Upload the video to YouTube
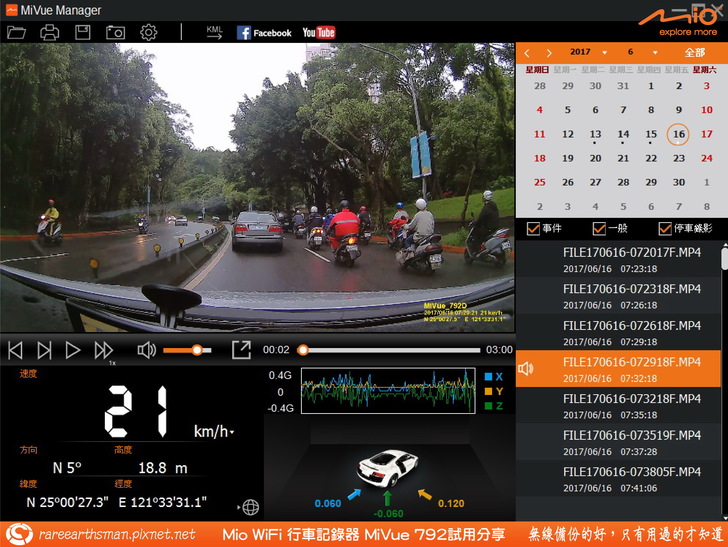 tap(319, 32)
